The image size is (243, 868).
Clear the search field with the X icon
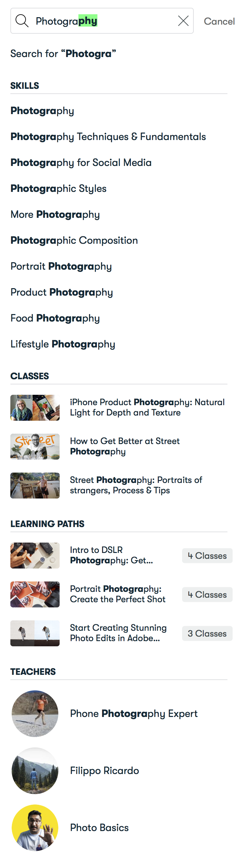[x=183, y=20]
